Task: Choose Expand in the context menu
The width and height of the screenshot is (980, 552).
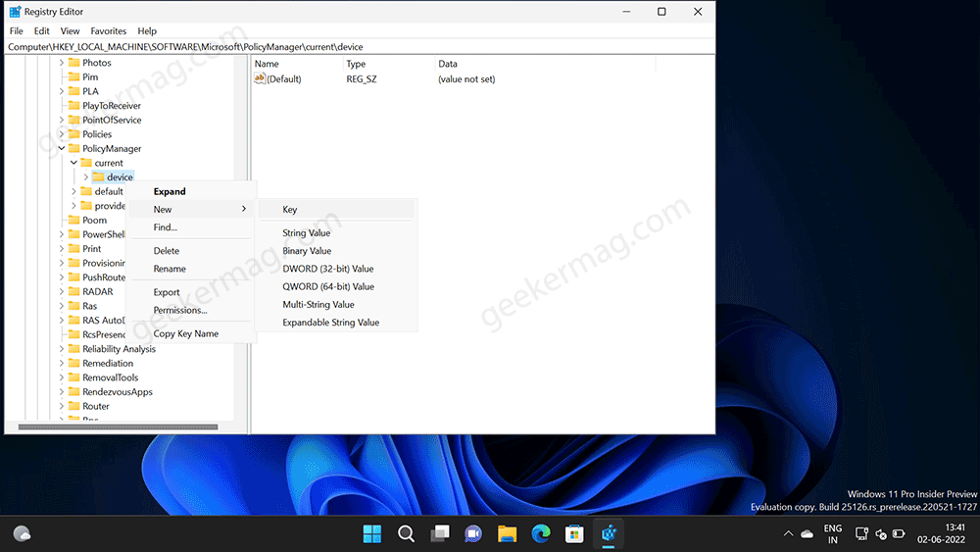Action: click(x=191, y=191)
